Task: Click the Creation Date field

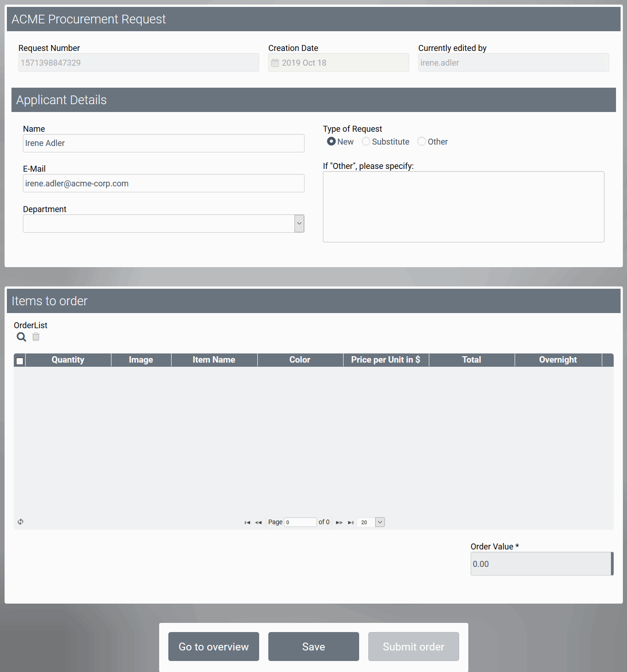Action: coord(338,62)
